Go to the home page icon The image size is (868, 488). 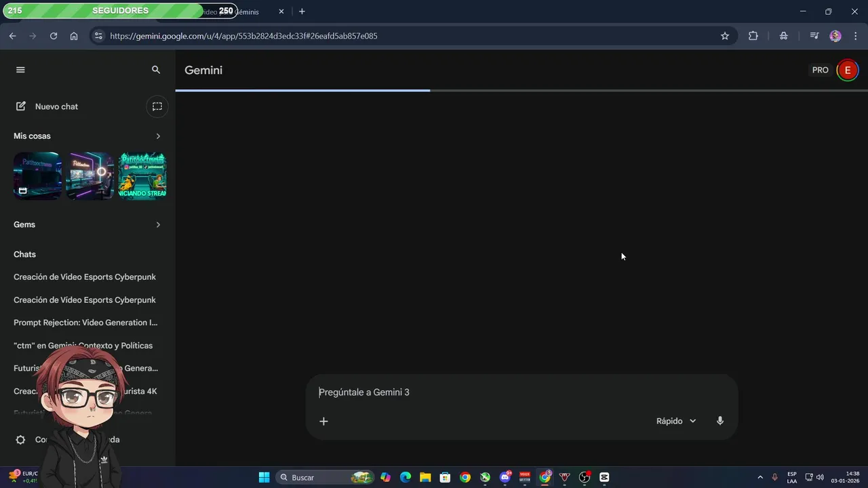74,36
